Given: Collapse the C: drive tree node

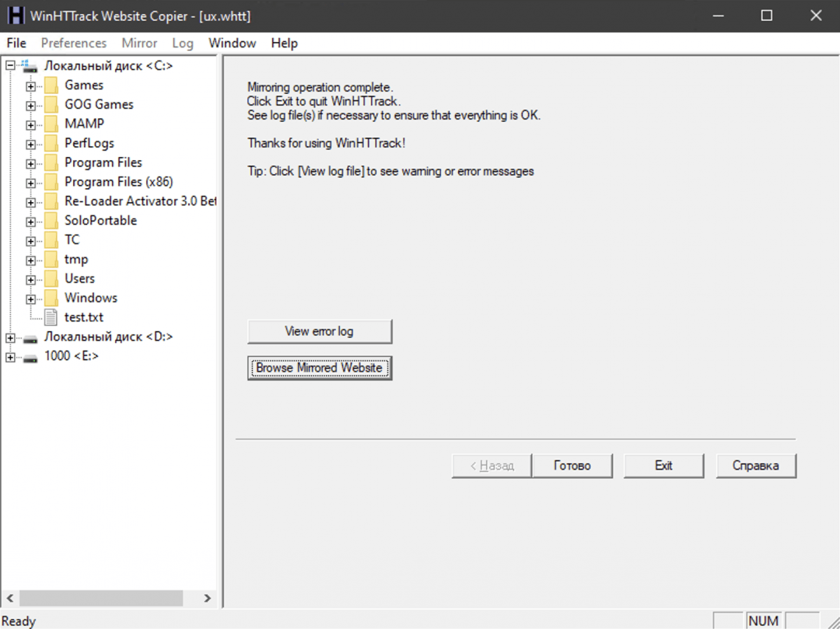Looking at the screenshot, I should point(10,66).
